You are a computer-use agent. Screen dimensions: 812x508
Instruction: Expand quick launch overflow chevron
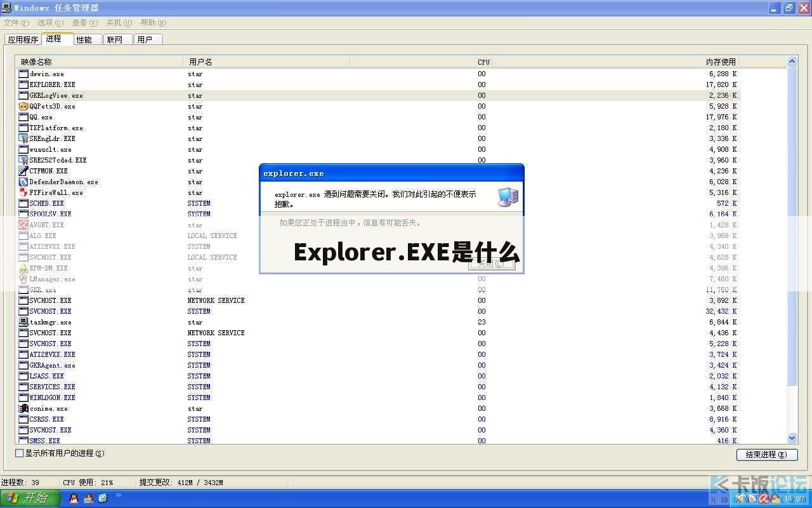tap(118, 496)
